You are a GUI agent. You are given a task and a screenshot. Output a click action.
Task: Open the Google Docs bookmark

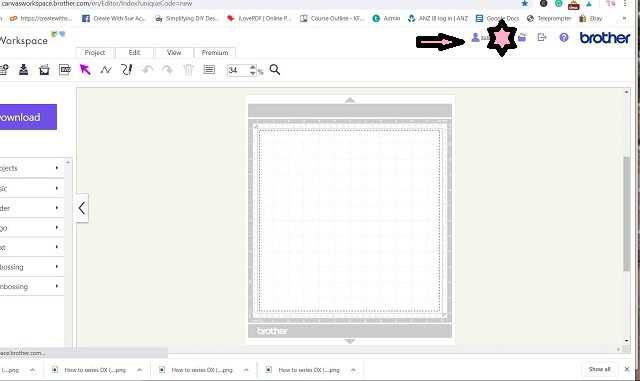[x=498, y=18]
